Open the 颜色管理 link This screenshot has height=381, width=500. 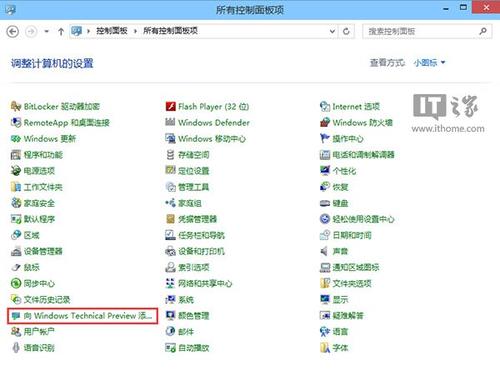[x=194, y=315]
